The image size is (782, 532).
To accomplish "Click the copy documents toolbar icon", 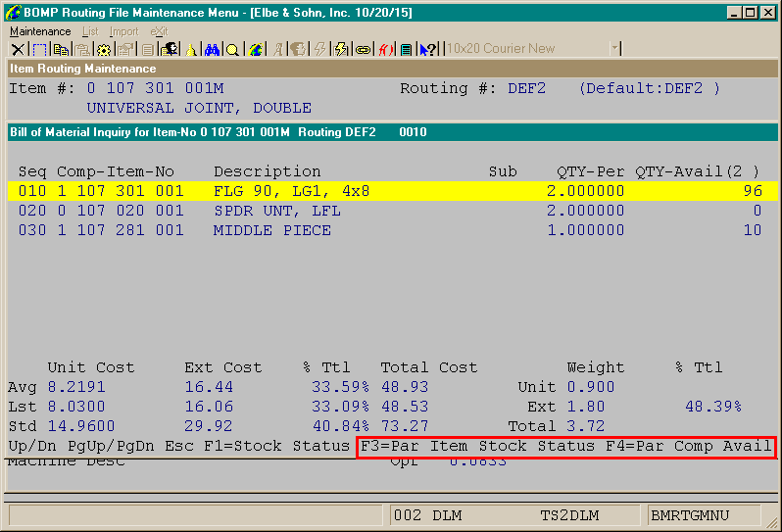I will [61, 49].
